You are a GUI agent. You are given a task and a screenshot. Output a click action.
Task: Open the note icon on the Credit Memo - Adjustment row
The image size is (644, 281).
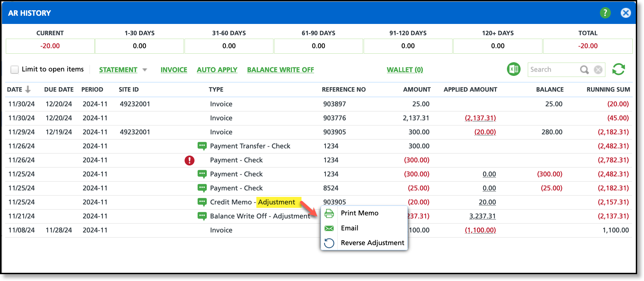pos(202,202)
